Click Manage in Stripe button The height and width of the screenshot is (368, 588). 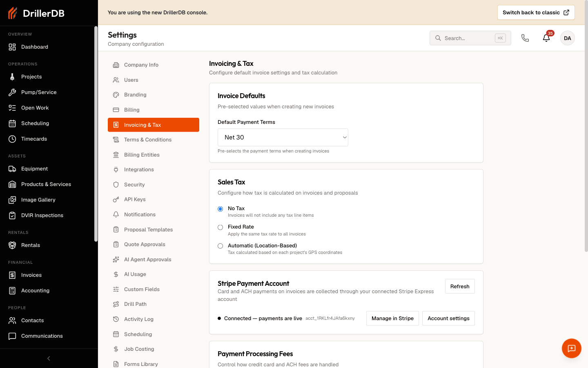(x=392, y=318)
